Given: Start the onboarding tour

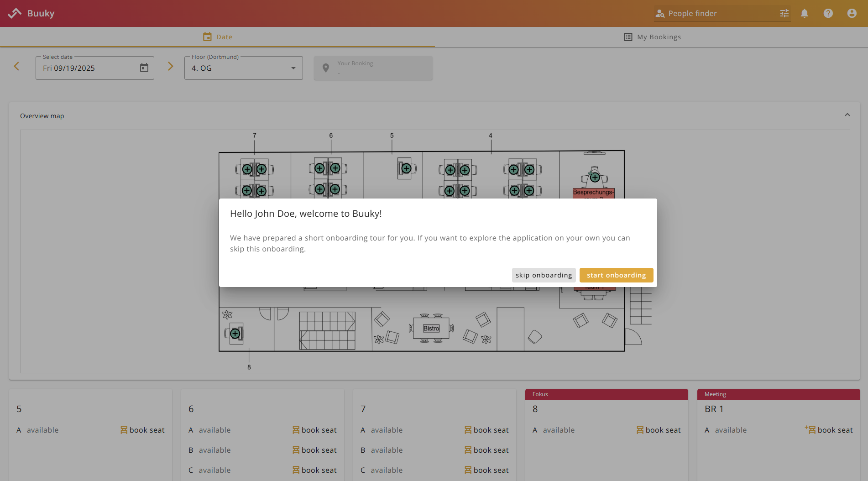Looking at the screenshot, I should point(616,275).
